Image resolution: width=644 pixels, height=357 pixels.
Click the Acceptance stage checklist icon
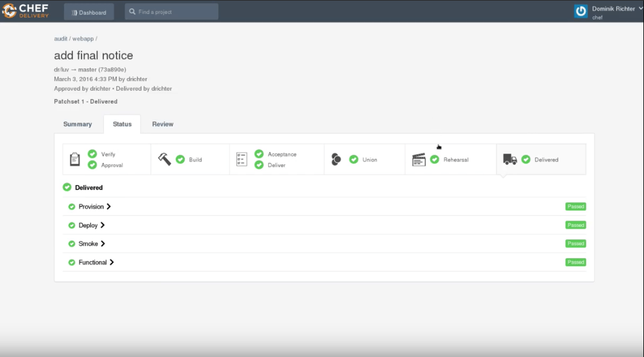click(x=242, y=159)
